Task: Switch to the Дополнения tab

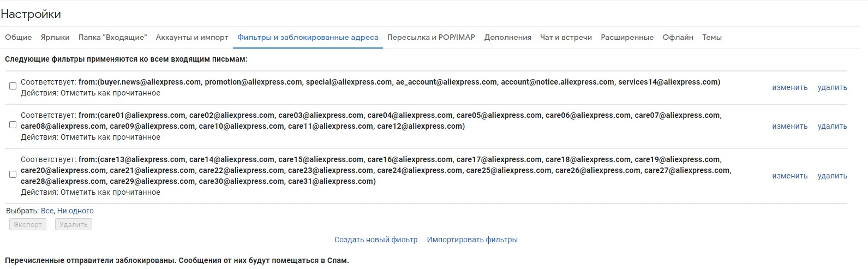Action: [x=507, y=37]
